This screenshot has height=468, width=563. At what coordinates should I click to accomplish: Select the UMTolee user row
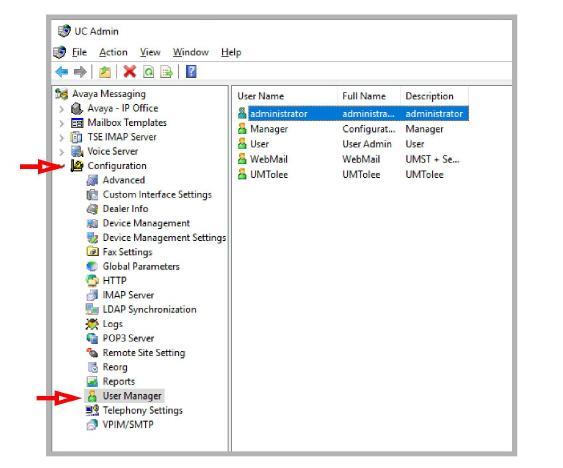[x=353, y=175]
